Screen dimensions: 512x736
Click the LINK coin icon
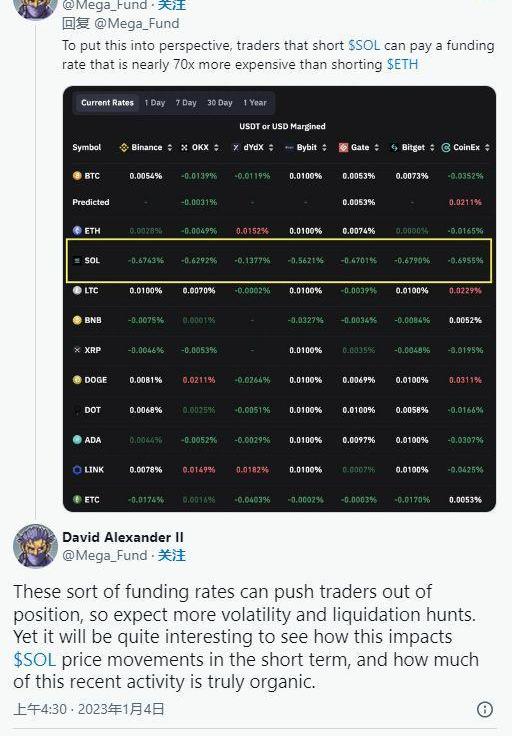pos(77,469)
